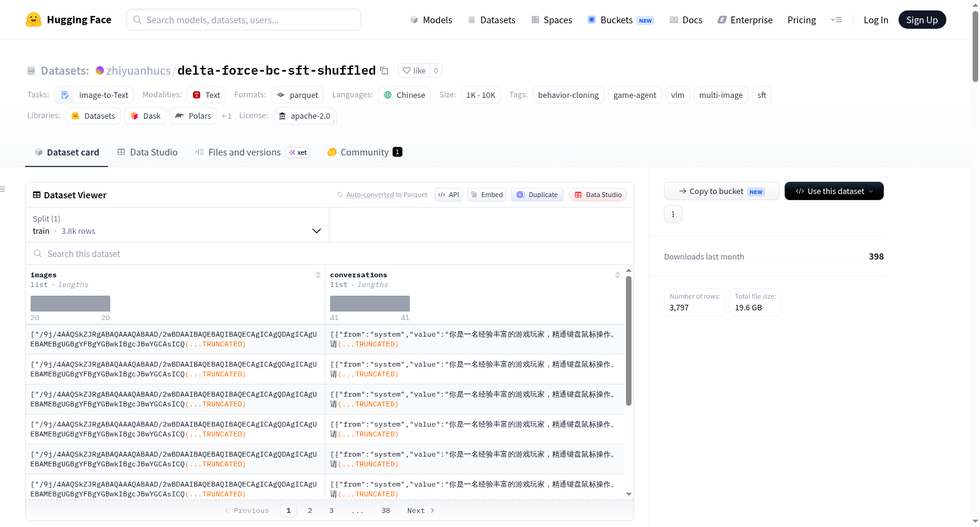Open the navigation overflow menu icon
980x527 pixels.
[836, 20]
